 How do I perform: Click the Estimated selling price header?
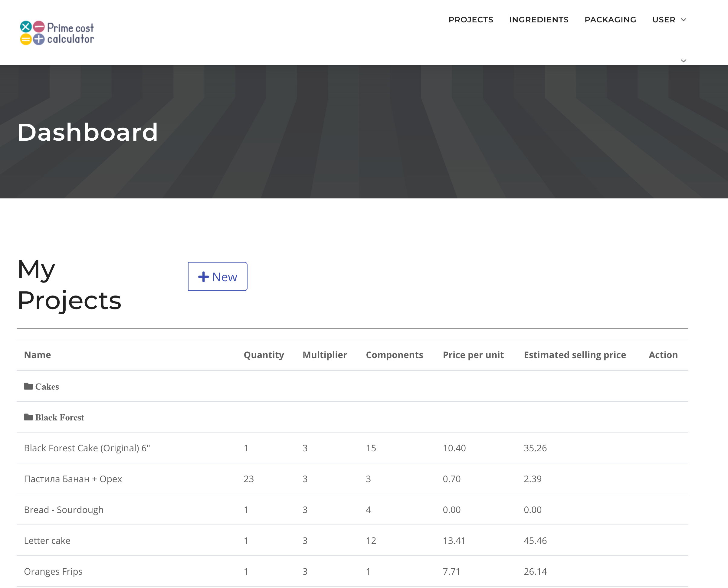click(x=575, y=355)
